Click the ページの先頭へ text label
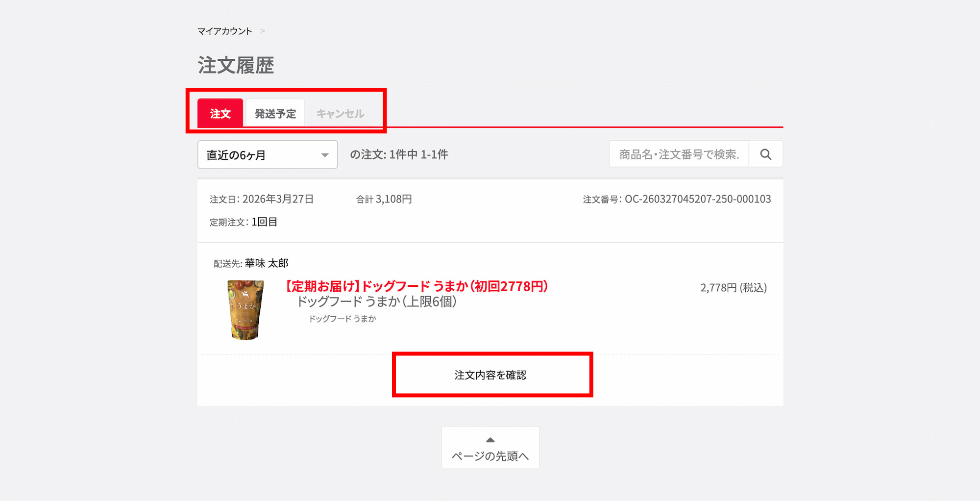Viewport: 980px width, 501px height. coord(490,456)
